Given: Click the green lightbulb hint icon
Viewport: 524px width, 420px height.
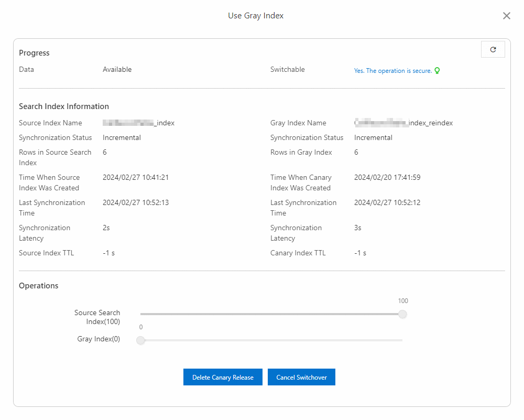Looking at the screenshot, I should tap(437, 71).
